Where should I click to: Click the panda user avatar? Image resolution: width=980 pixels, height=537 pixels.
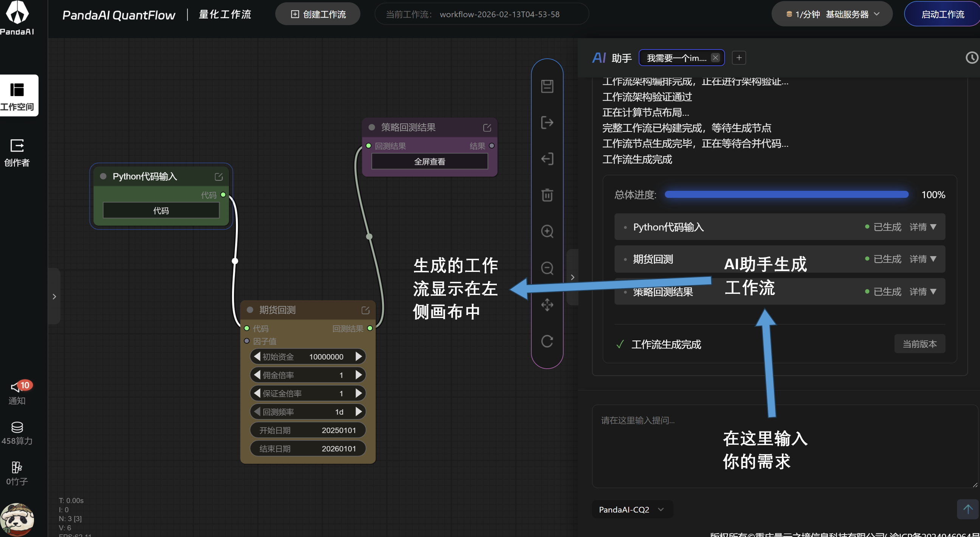tap(17, 520)
